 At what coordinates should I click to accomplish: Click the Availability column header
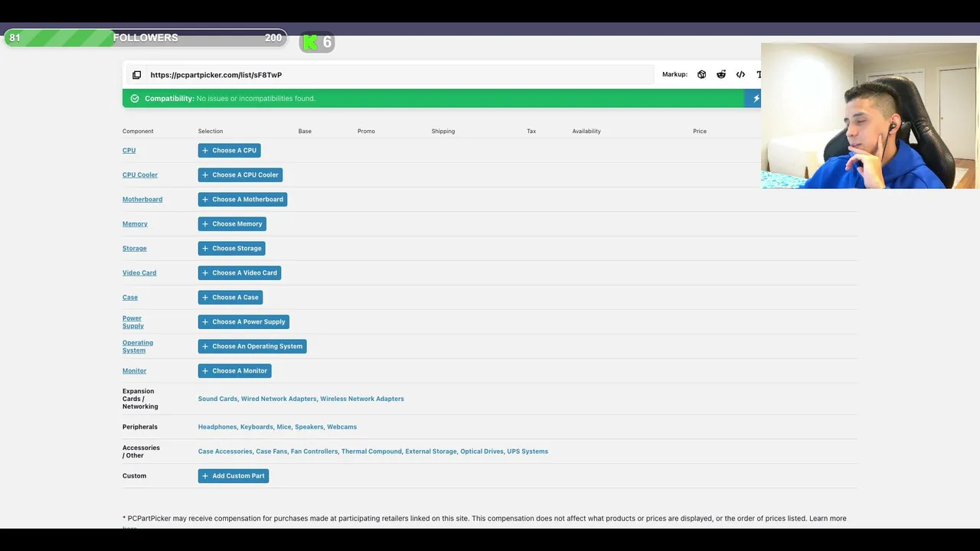(x=586, y=131)
